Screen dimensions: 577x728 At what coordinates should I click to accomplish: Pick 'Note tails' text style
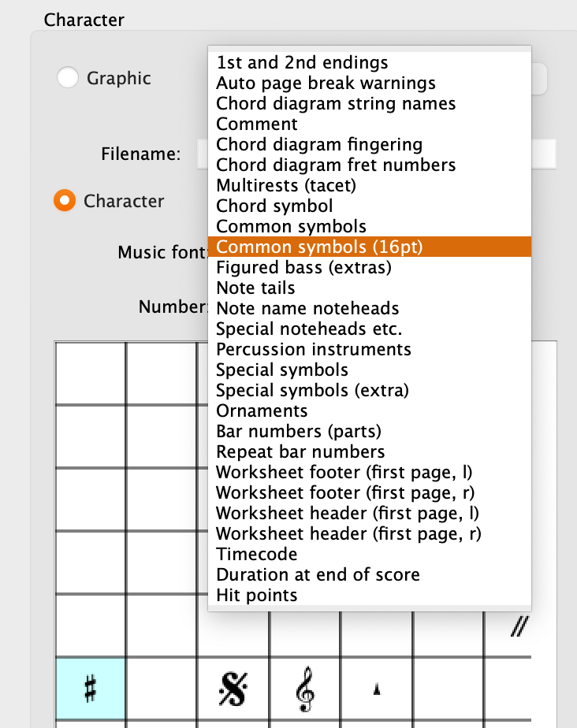[257, 288]
